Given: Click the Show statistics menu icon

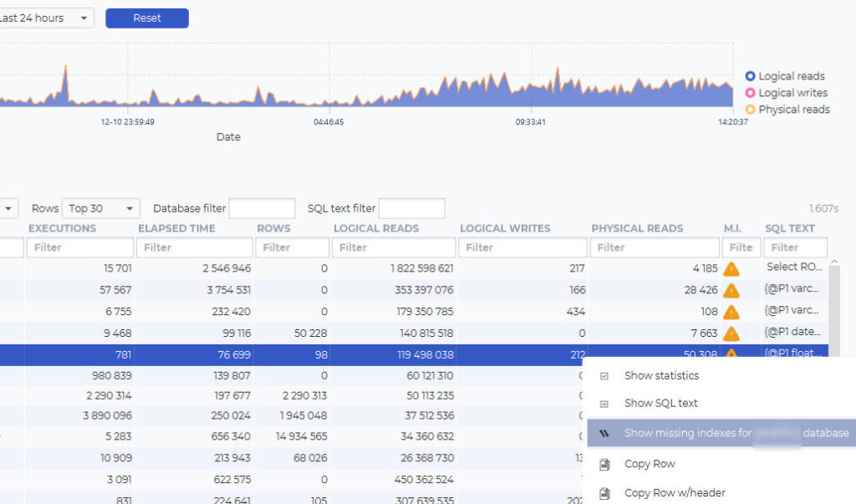Looking at the screenshot, I should pos(604,375).
